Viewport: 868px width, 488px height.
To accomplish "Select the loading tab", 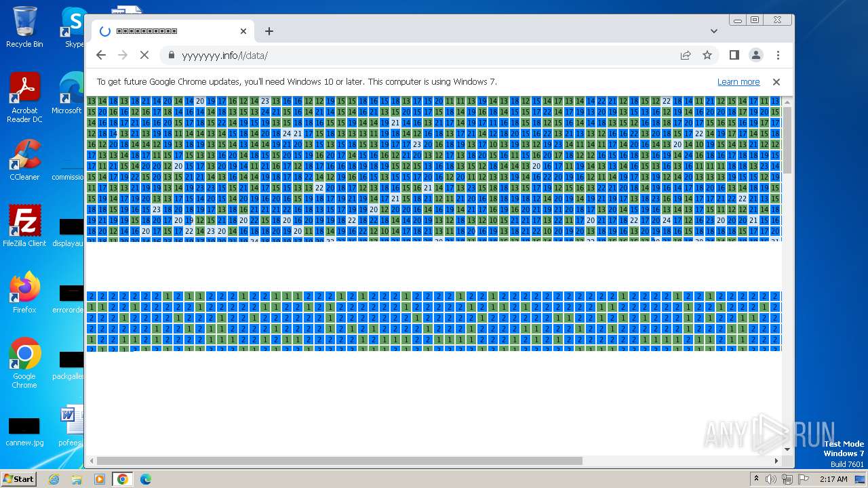I will [x=173, y=31].
